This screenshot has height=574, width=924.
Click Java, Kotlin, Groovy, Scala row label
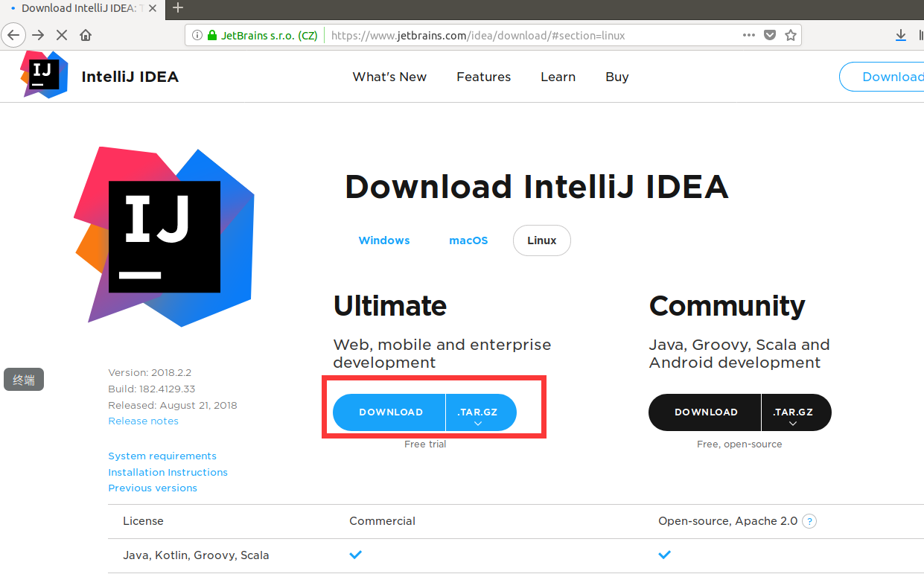click(x=196, y=555)
